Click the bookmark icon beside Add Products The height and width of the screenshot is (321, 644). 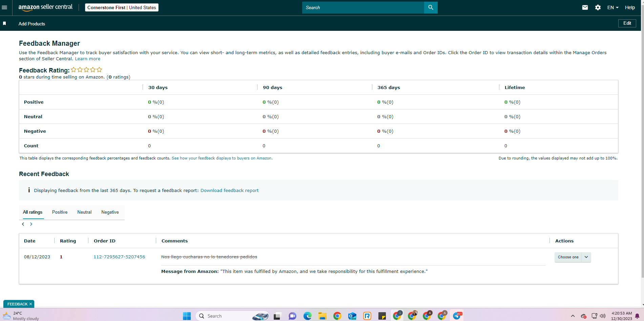(x=4, y=23)
